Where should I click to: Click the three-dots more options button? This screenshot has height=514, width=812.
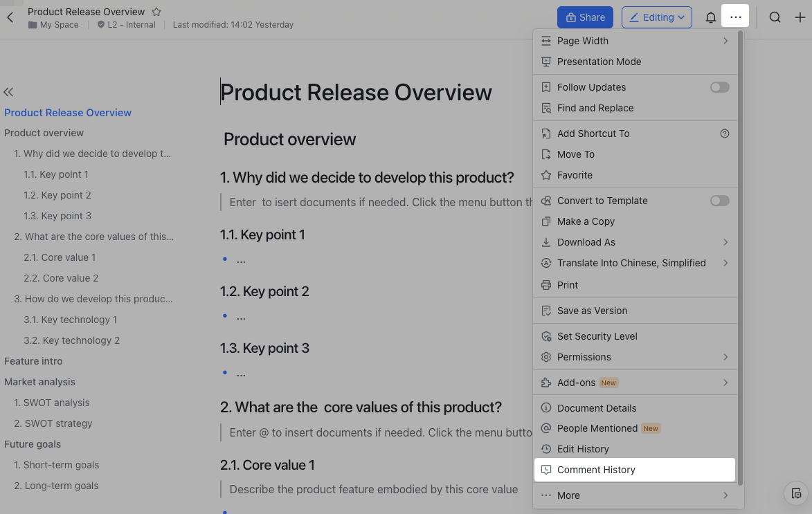pyautogui.click(x=735, y=17)
